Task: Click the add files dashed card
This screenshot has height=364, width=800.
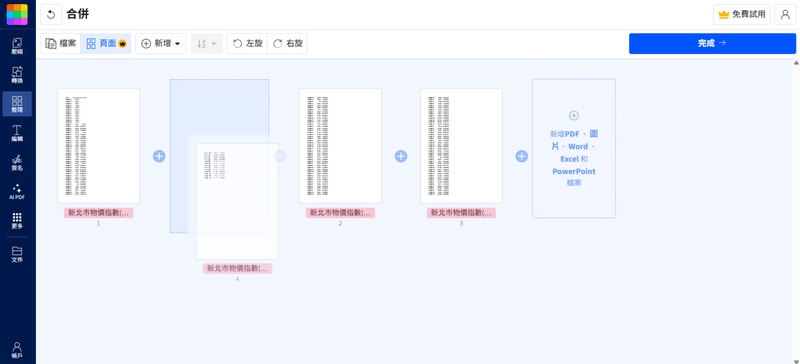Action: click(x=574, y=149)
